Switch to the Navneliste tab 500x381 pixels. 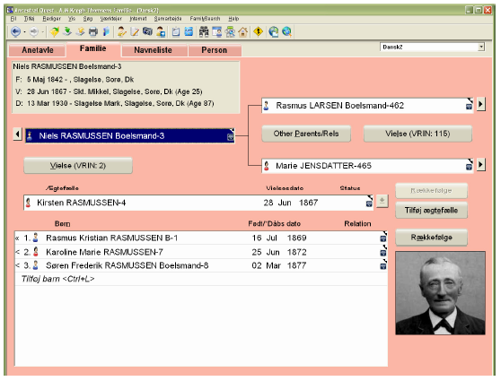pos(153,50)
